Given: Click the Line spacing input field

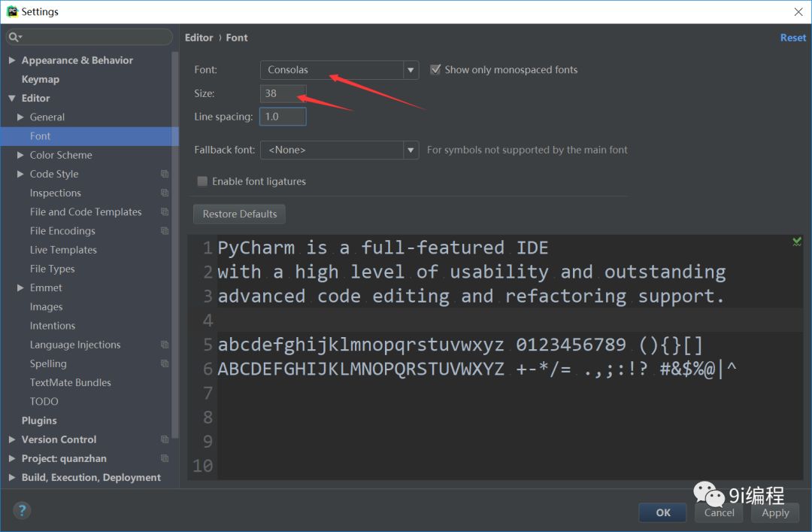Looking at the screenshot, I should [x=283, y=117].
